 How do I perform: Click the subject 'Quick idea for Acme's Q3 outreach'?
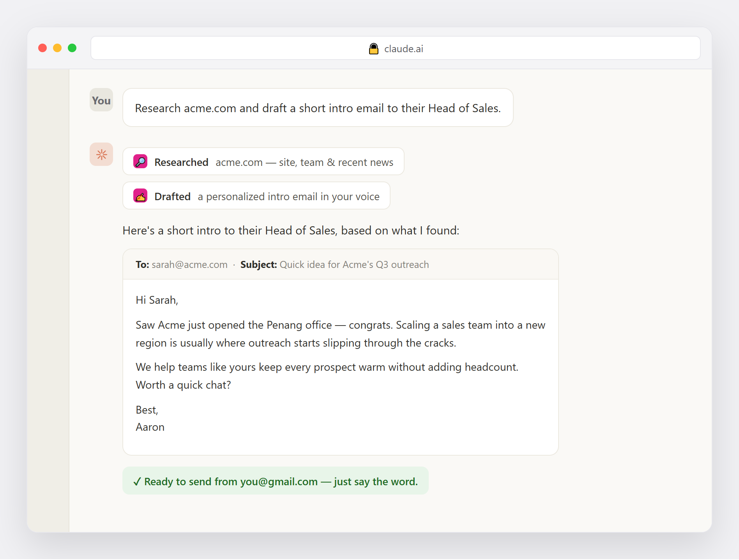(x=354, y=265)
